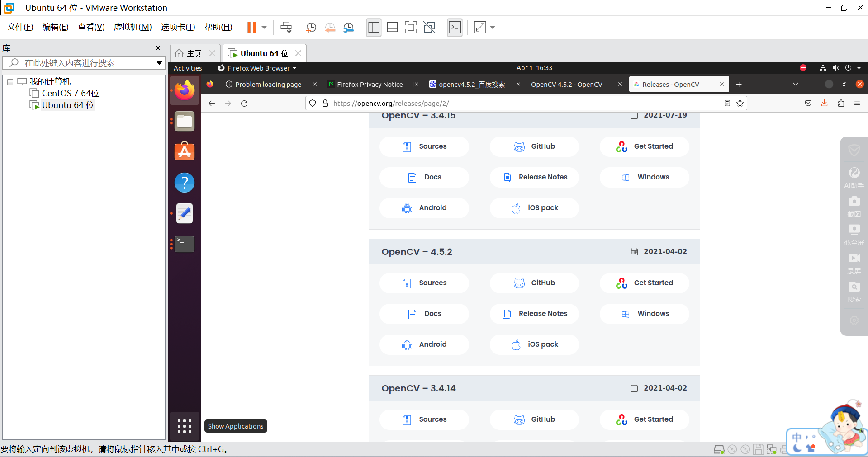
Task: Enter full screen mode for the VM
Action: [411, 28]
